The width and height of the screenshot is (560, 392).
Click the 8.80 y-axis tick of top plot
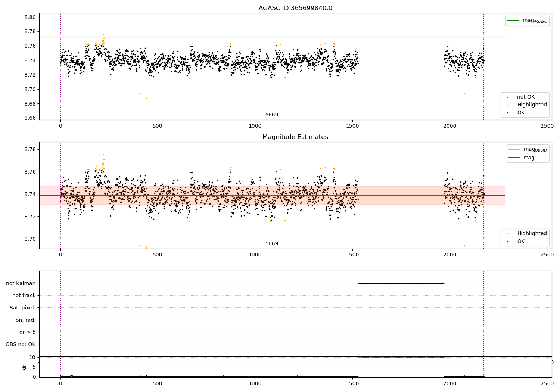30,17
